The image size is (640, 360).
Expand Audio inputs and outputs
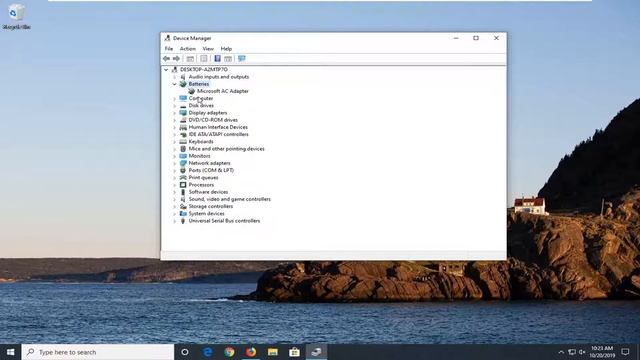pos(175,77)
